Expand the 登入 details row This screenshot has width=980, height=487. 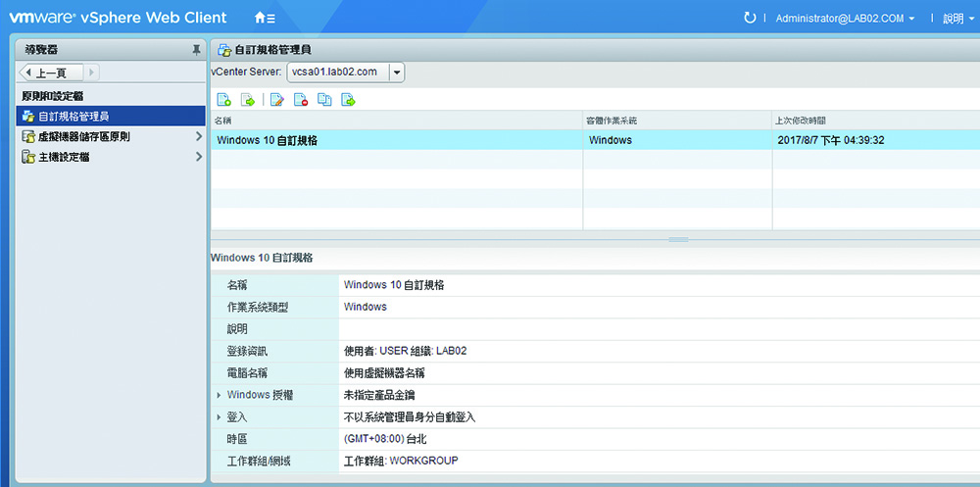tap(219, 417)
